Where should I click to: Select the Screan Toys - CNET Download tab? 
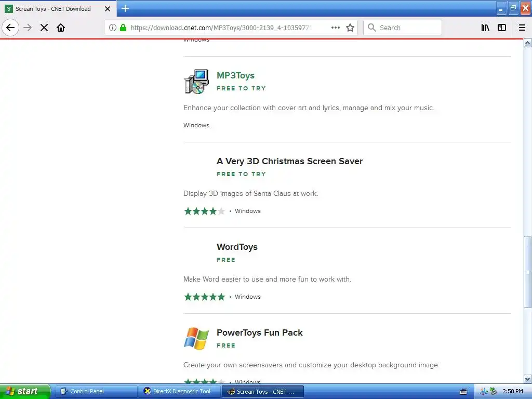(58, 9)
